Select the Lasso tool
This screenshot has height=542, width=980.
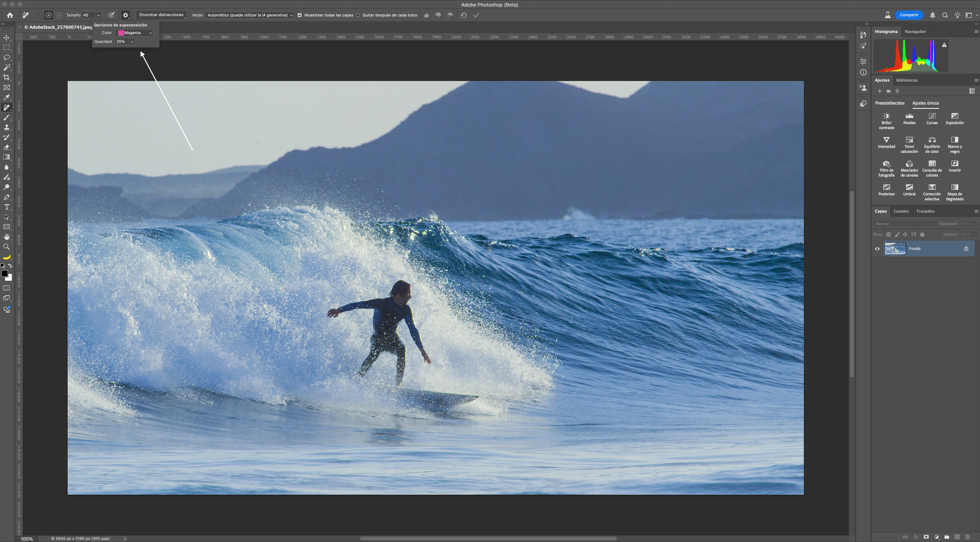[x=7, y=57]
